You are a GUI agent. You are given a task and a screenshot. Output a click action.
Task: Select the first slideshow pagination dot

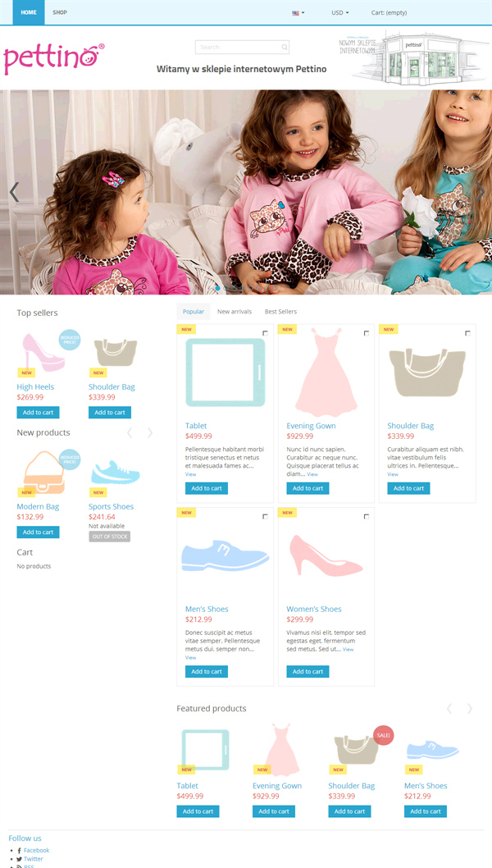click(x=217, y=289)
